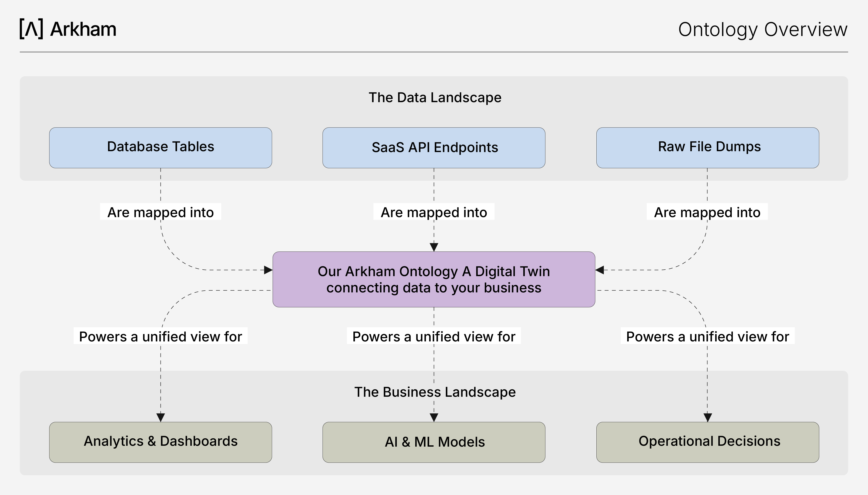This screenshot has width=868, height=495.
Task: Click Powers a unified view for label above Operational Decisions
Action: pyautogui.click(x=707, y=336)
